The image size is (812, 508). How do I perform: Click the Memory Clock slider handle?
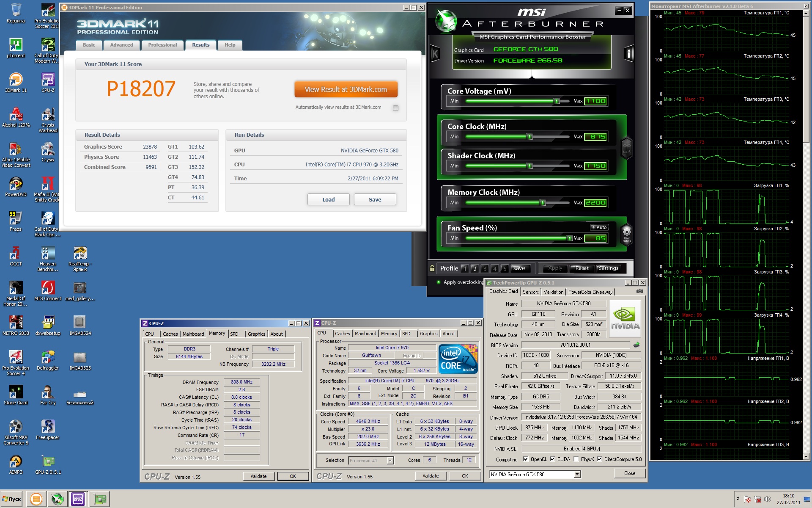543,203
